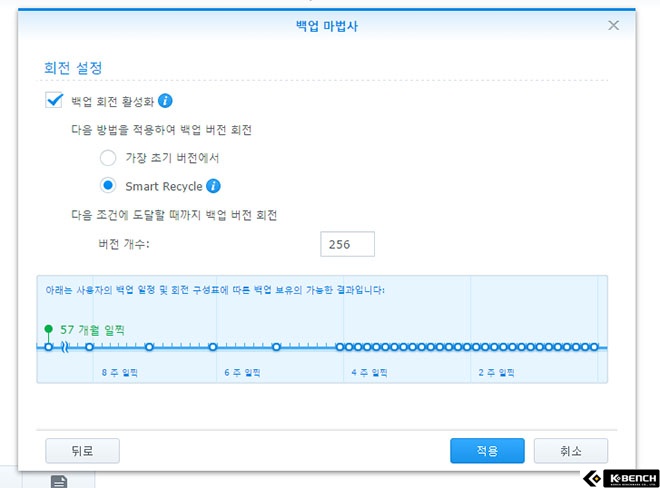Click the green 57 개월 일찍 timeline marker
Screen dimensions: 660x488
point(48,329)
